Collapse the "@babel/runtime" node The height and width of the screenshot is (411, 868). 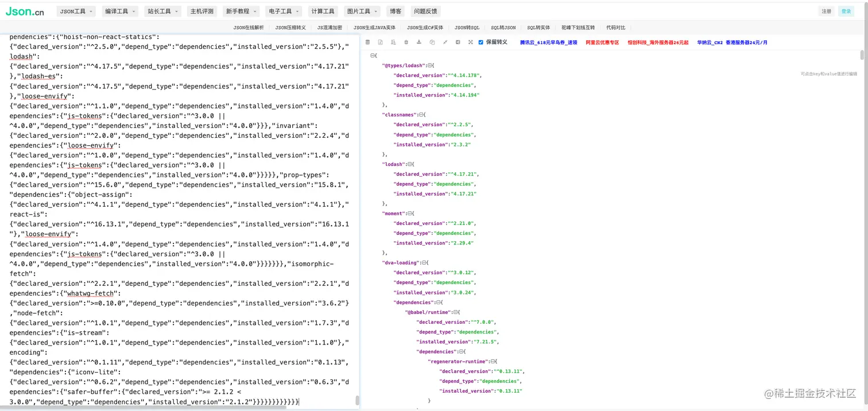456,312
